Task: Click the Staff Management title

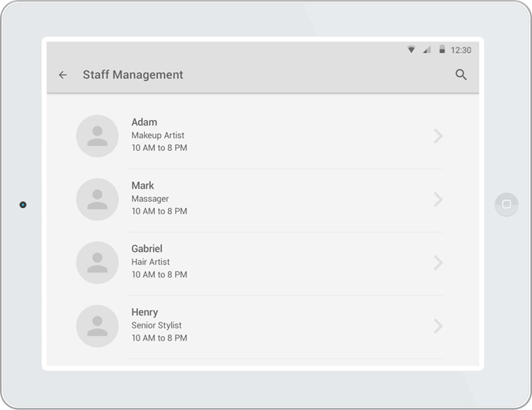Action: pos(133,75)
